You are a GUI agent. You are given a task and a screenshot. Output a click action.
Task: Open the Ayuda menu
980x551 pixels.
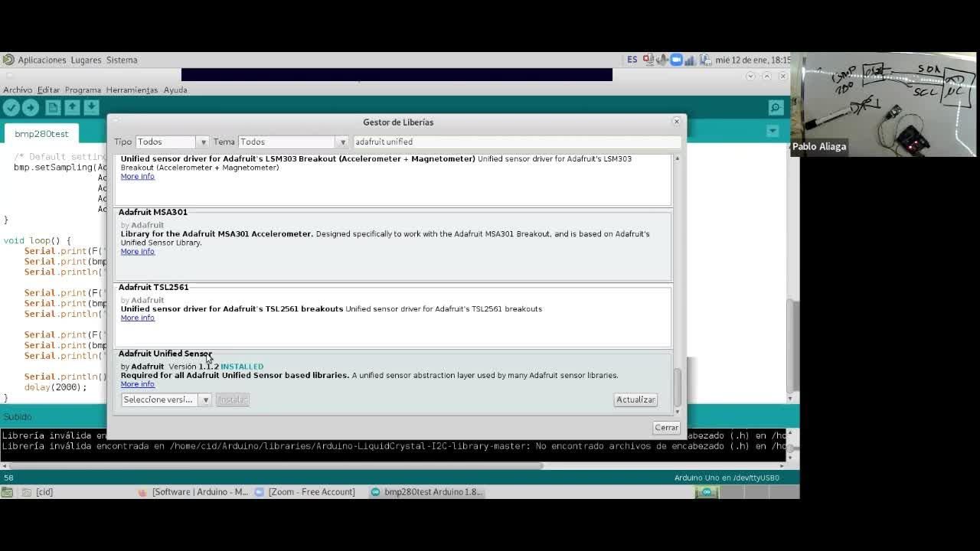175,90
